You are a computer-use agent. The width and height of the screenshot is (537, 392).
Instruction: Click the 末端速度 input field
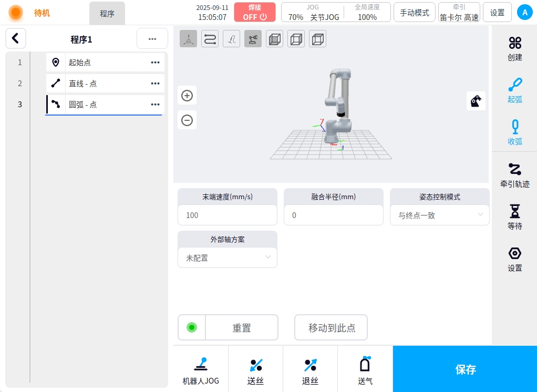pos(227,215)
